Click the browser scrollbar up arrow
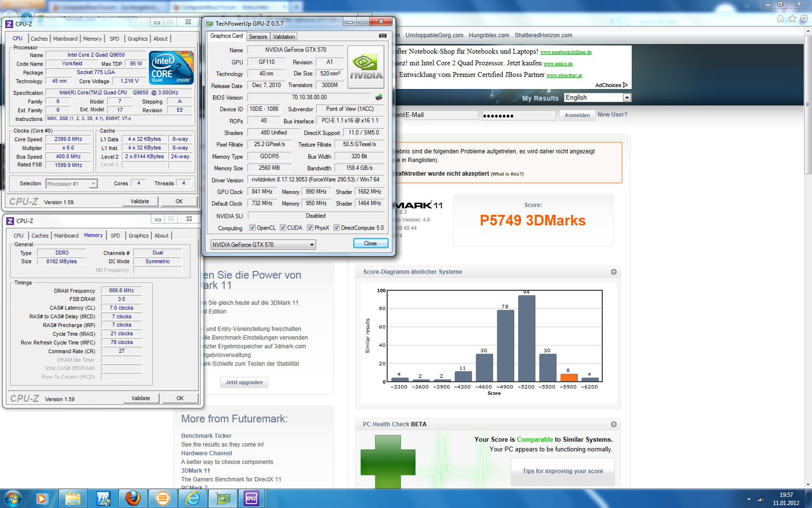Screen dimensions: 812x508 tap(808, 30)
